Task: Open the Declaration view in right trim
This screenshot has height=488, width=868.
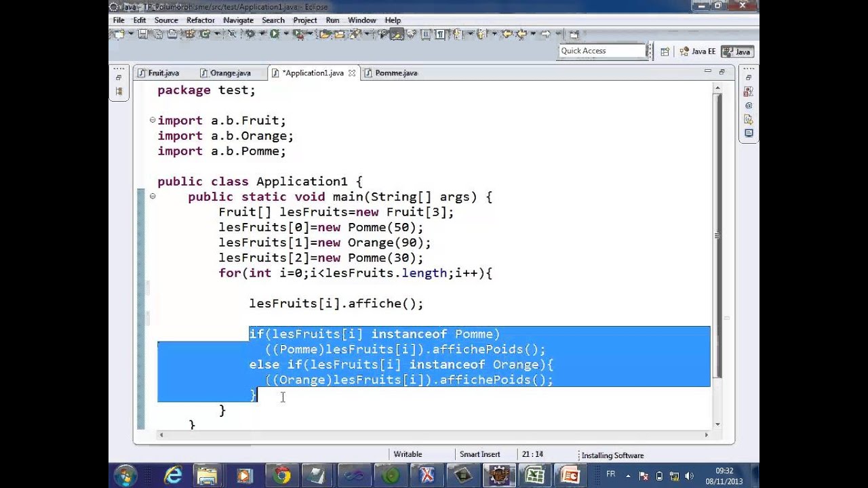Action: pyautogui.click(x=749, y=119)
